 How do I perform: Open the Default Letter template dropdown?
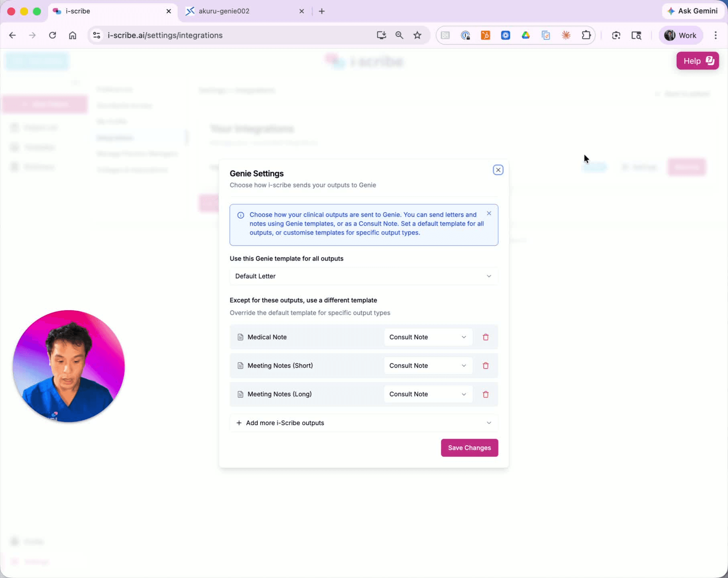coord(364,276)
